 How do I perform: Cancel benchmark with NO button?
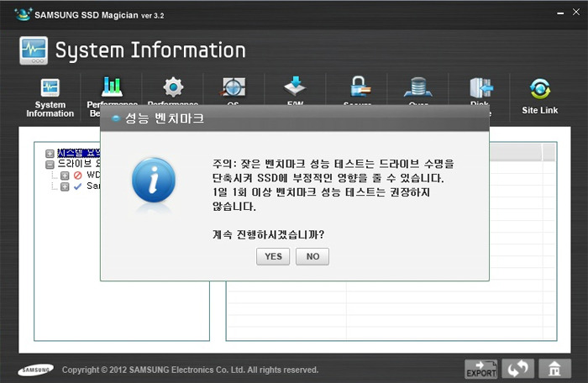coord(312,256)
